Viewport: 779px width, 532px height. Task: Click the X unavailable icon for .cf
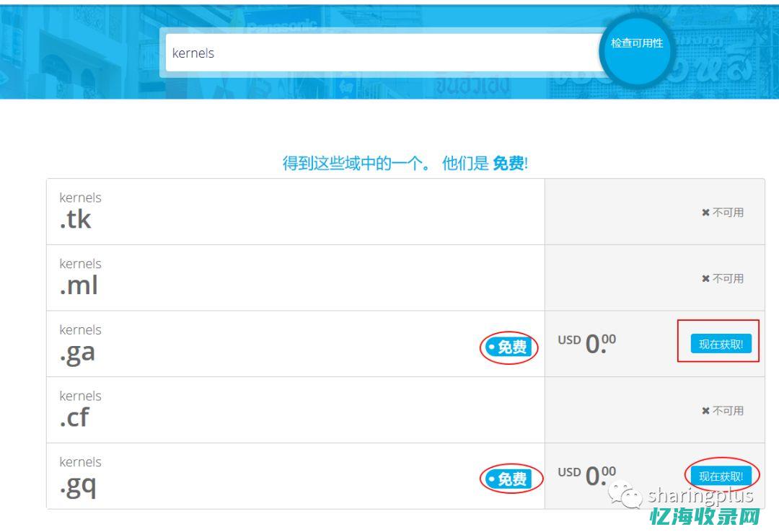pos(705,411)
